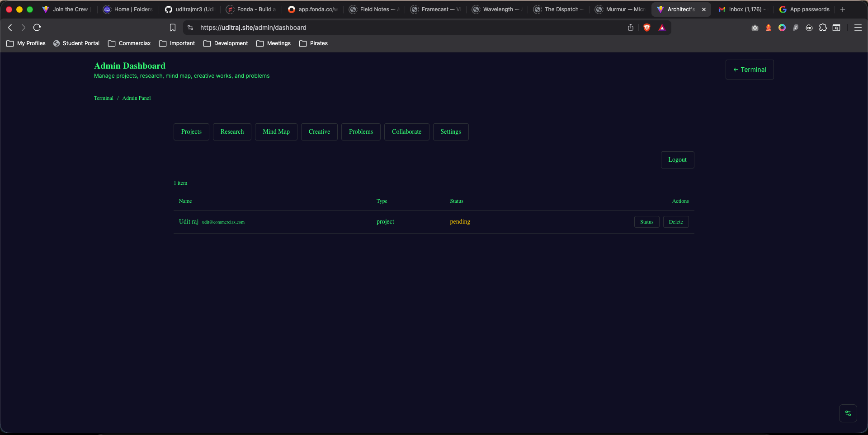
Task: Expand the My Profiles bookmarks folder
Action: click(x=26, y=43)
